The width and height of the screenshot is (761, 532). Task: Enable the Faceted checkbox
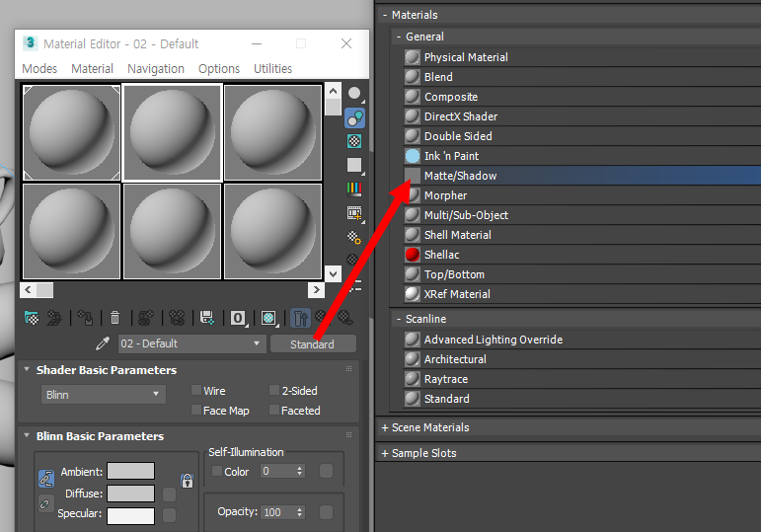pyautogui.click(x=274, y=411)
